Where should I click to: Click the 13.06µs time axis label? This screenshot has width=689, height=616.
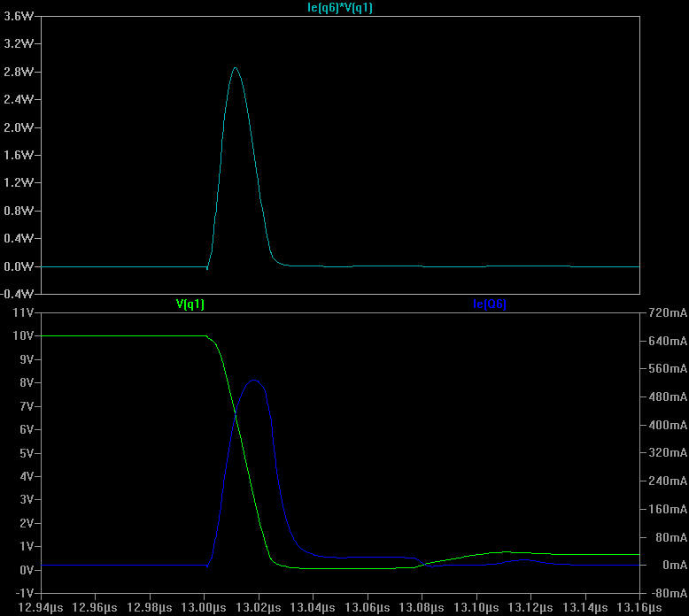368,608
